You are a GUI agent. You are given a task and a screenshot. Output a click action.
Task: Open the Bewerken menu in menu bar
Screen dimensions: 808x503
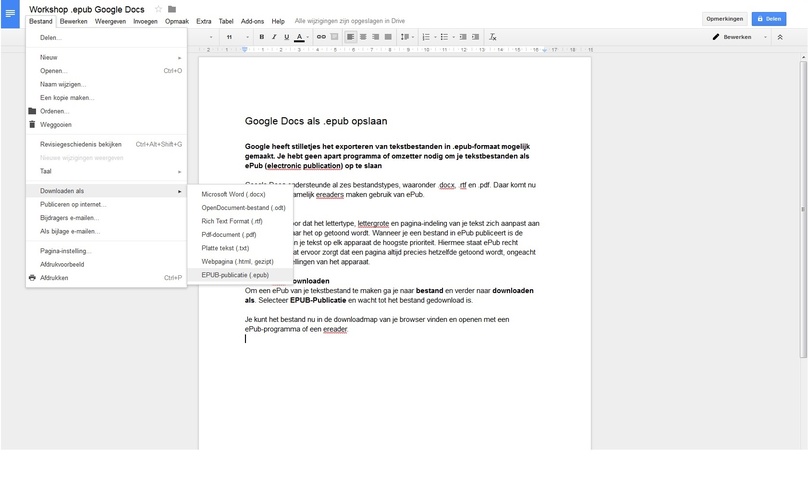point(73,21)
